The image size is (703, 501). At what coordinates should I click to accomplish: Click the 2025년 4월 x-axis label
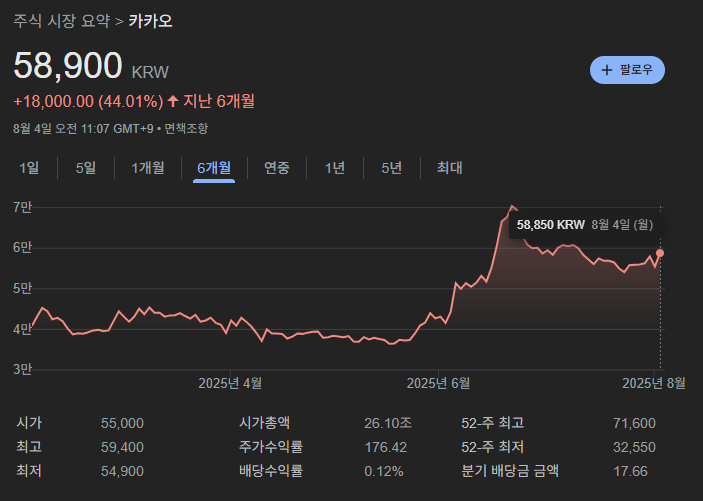click(x=230, y=383)
